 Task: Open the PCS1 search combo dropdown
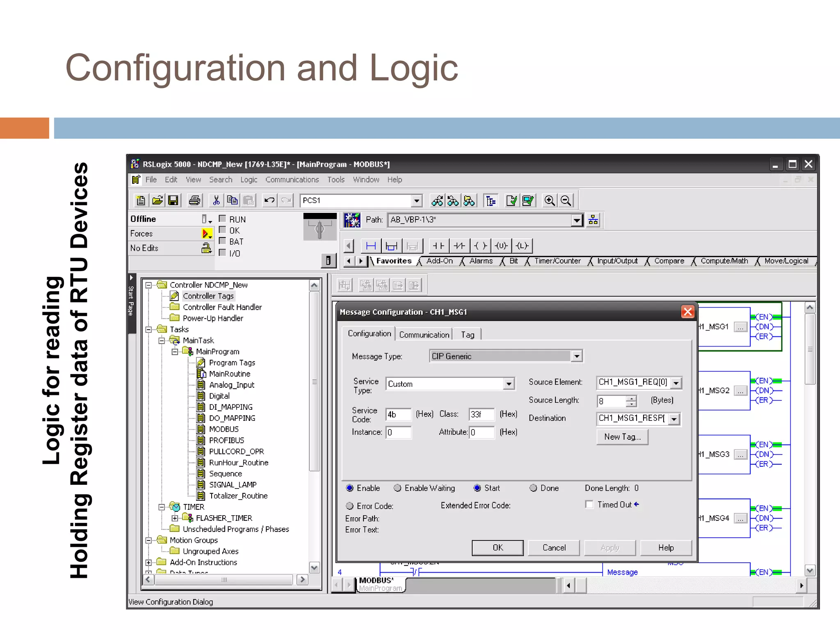click(x=416, y=201)
